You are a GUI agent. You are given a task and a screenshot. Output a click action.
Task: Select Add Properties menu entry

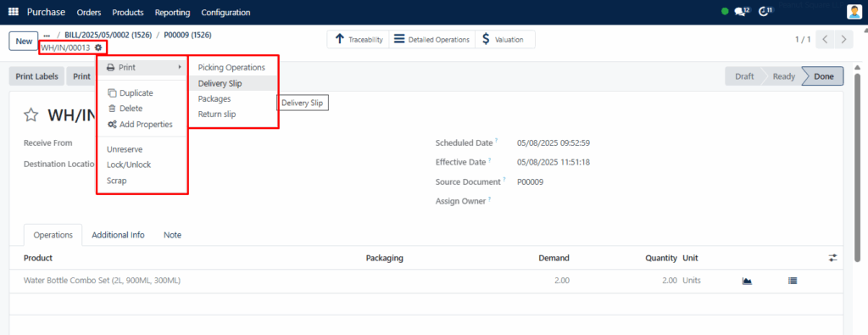(142, 124)
